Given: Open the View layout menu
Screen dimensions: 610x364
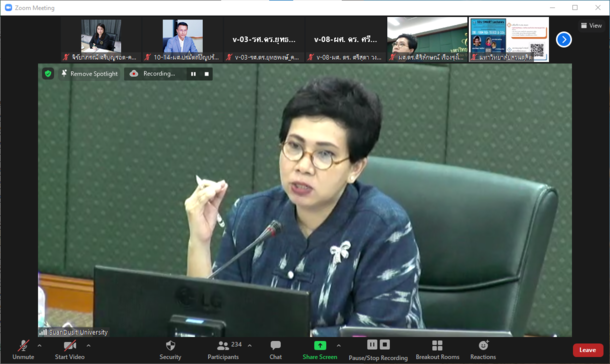Looking at the screenshot, I should (x=591, y=26).
